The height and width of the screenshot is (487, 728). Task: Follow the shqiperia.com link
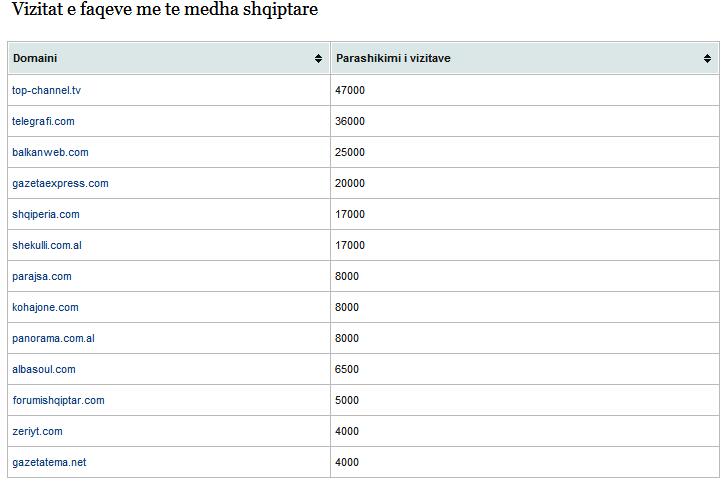46,214
